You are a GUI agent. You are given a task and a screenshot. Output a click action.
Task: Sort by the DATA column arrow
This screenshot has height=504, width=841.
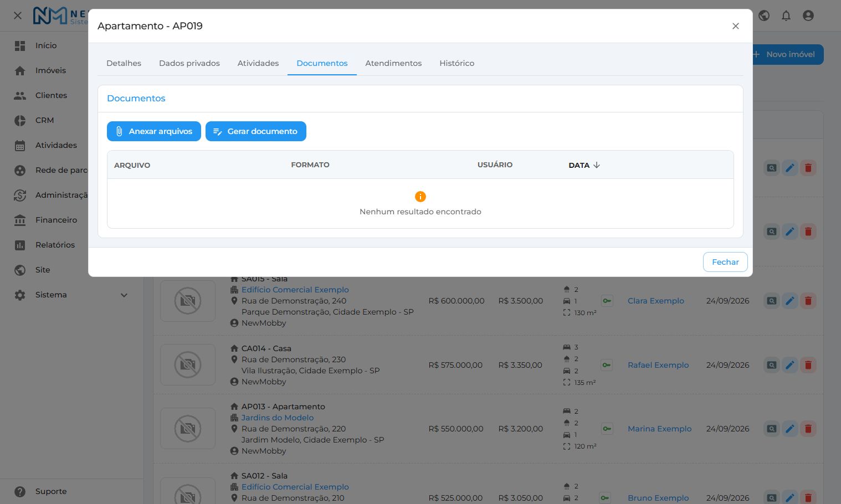coord(597,165)
